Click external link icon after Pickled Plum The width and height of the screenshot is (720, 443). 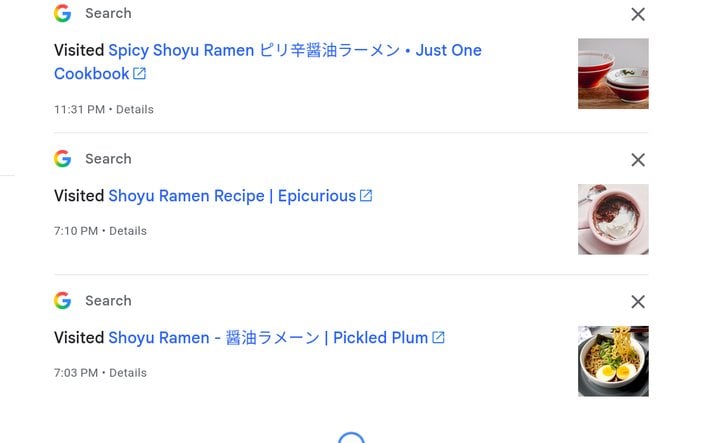439,337
